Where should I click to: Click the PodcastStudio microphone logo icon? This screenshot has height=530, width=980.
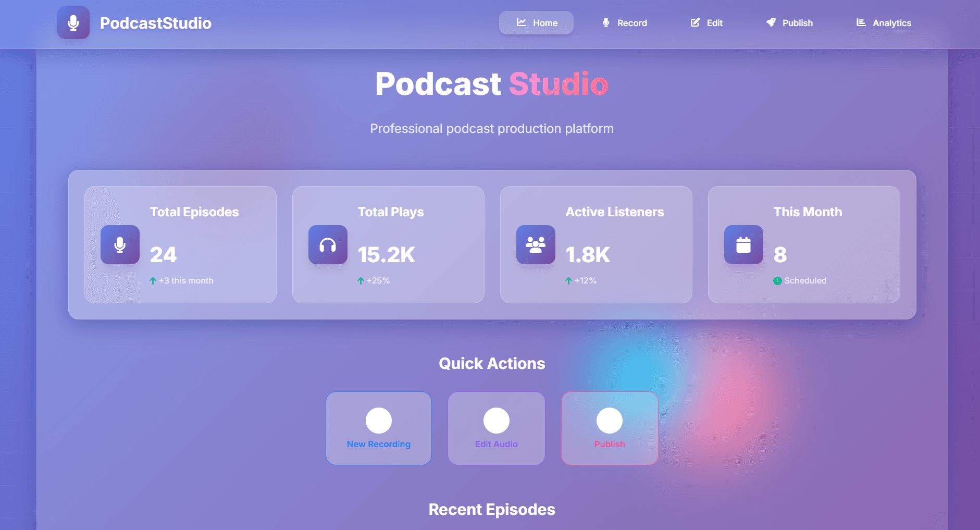pyautogui.click(x=73, y=23)
